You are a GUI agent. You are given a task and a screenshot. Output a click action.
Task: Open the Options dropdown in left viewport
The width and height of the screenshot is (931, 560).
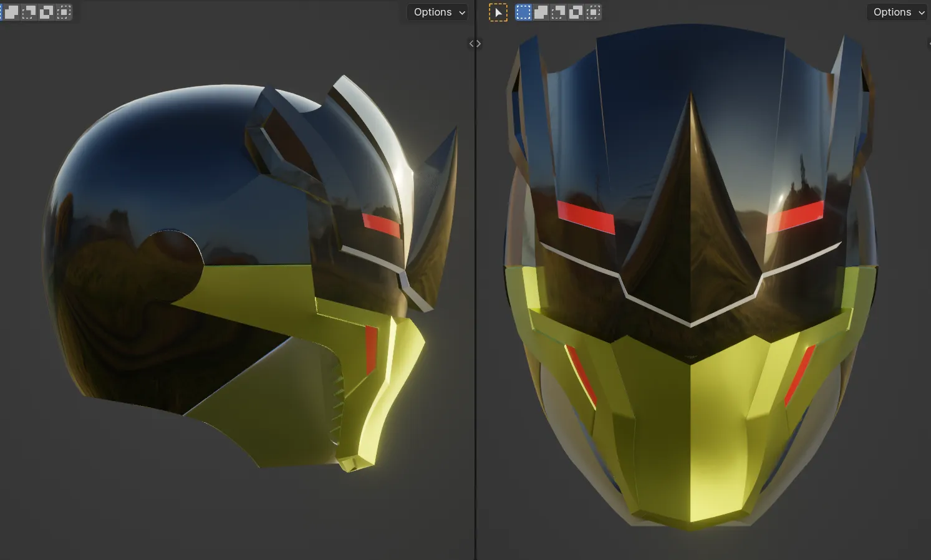pyautogui.click(x=438, y=12)
